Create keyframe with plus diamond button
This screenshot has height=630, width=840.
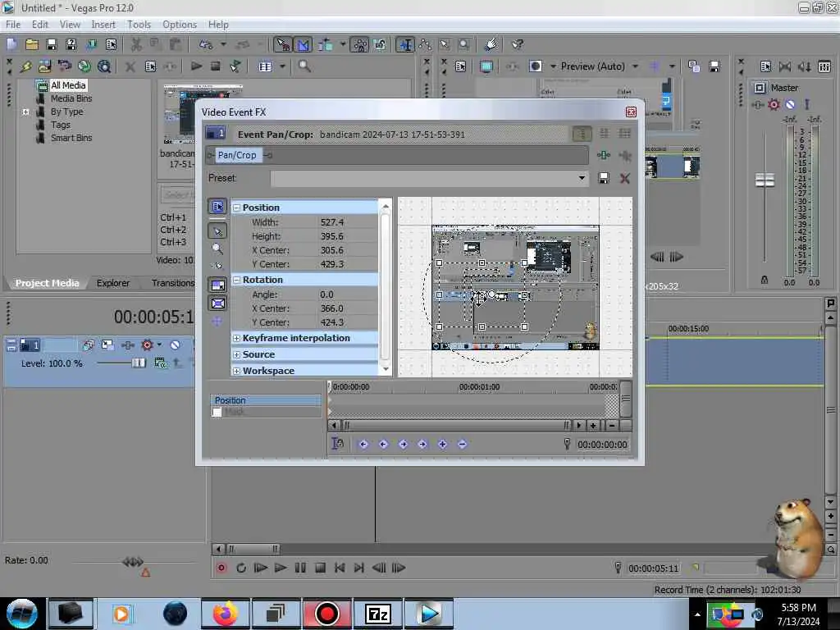442,444
